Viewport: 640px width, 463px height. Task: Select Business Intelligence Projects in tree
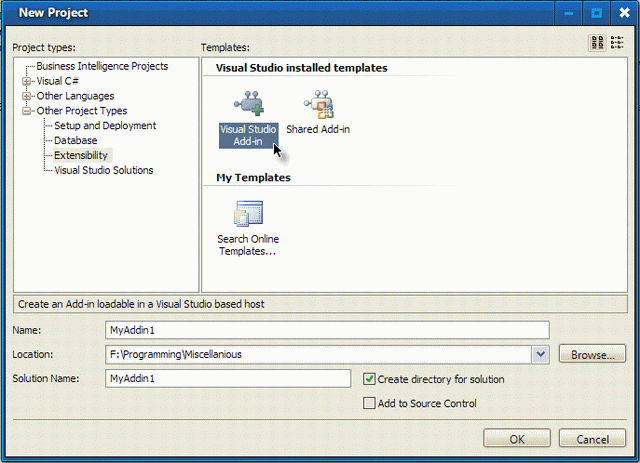tap(102, 66)
